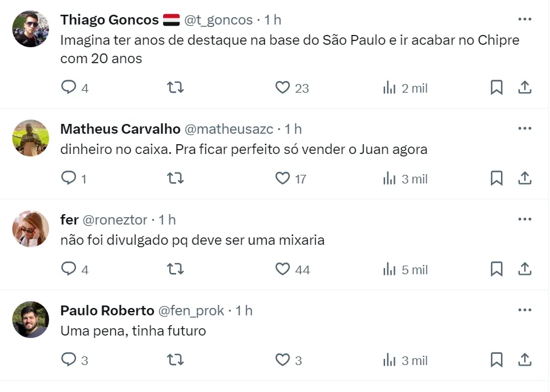550x392 pixels.
Task: Reply to Thiago Goncos's tweet
Action: (69, 88)
